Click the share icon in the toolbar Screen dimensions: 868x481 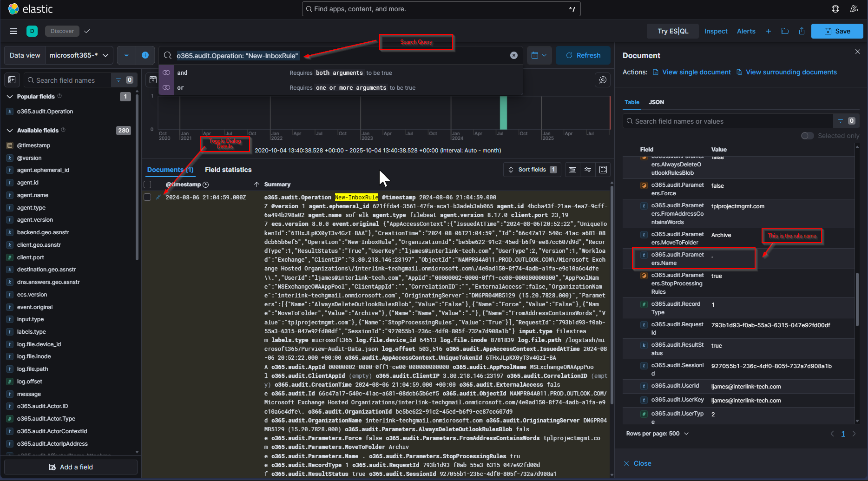[x=802, y=31]
